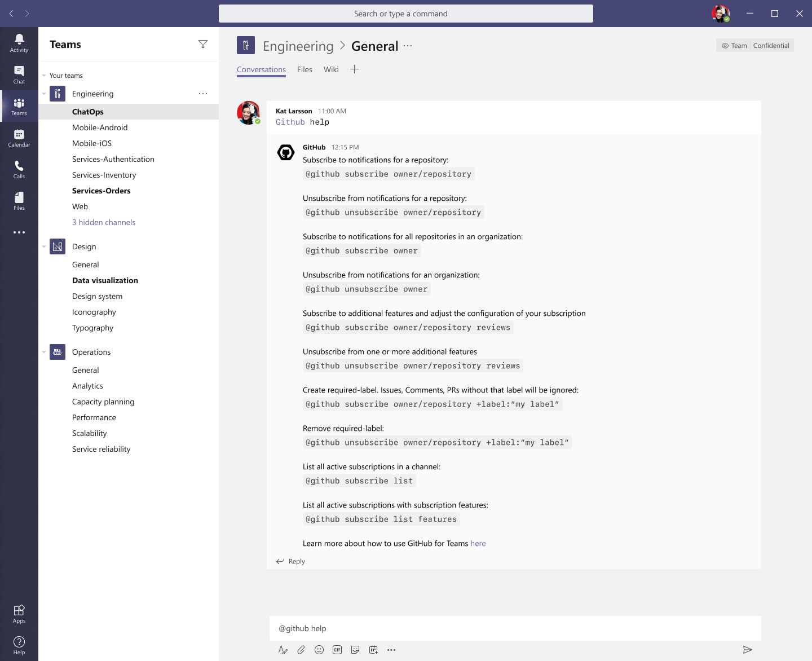Click here to learn more about GitHub for Teams
This screenshot has width=812, height=661.
tap(478, 543)
